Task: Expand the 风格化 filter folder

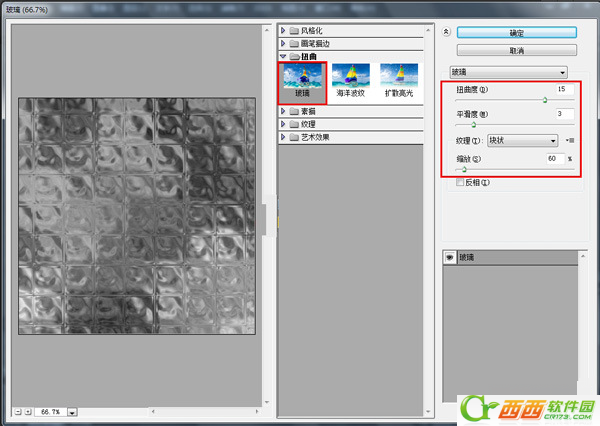Action: pyautogui.click(x=283, y=30)
